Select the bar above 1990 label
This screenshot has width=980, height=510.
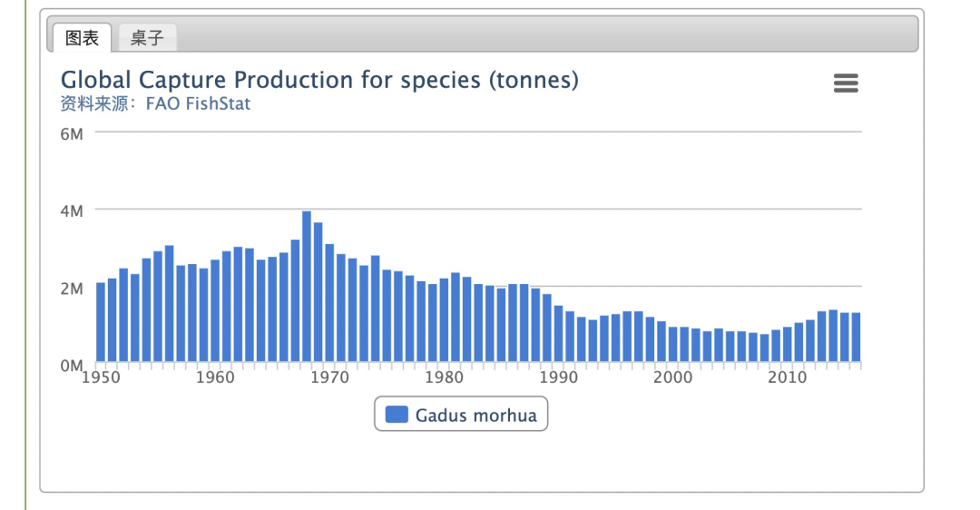(x=558, y=333)
